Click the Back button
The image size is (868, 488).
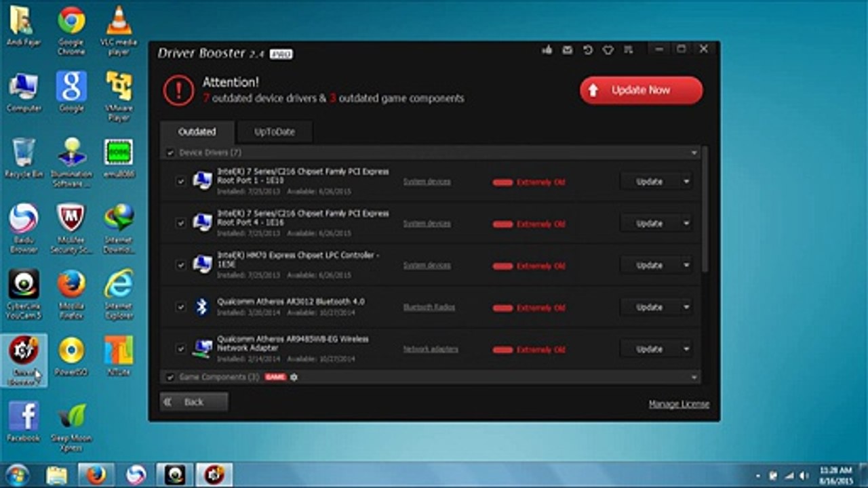(x=194, y=402)
